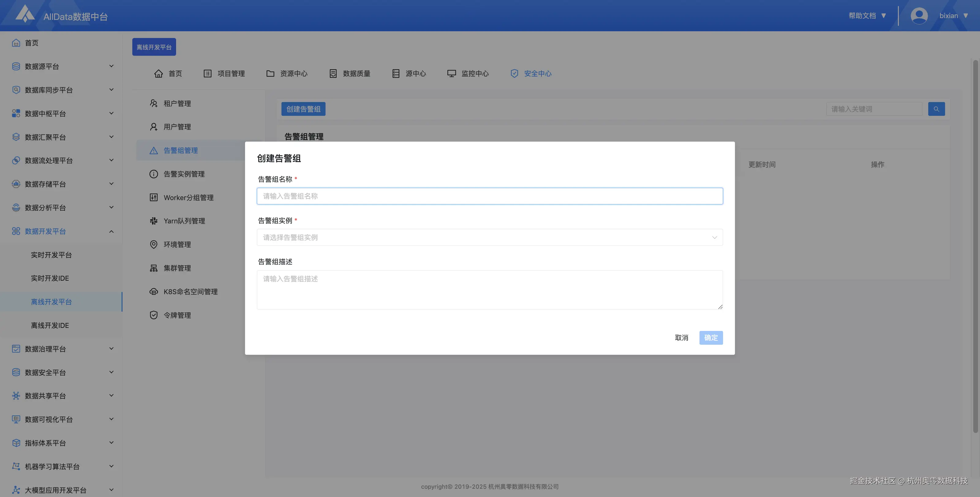Open the Data Quality tab

tap(350, 74)
